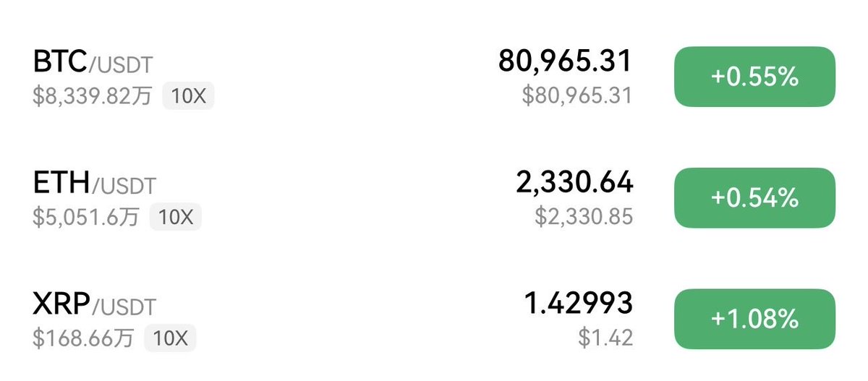Tap the +0.55% change button for BTC

point(754,77)
